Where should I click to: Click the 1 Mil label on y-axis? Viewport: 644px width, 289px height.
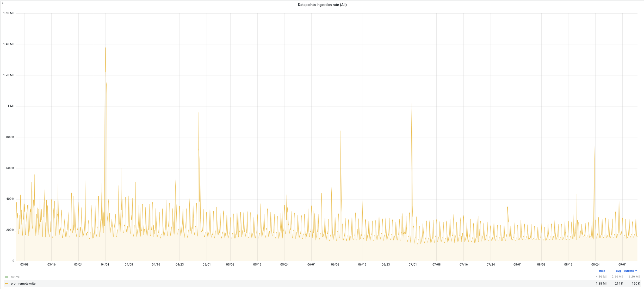(x=11, y=106)
